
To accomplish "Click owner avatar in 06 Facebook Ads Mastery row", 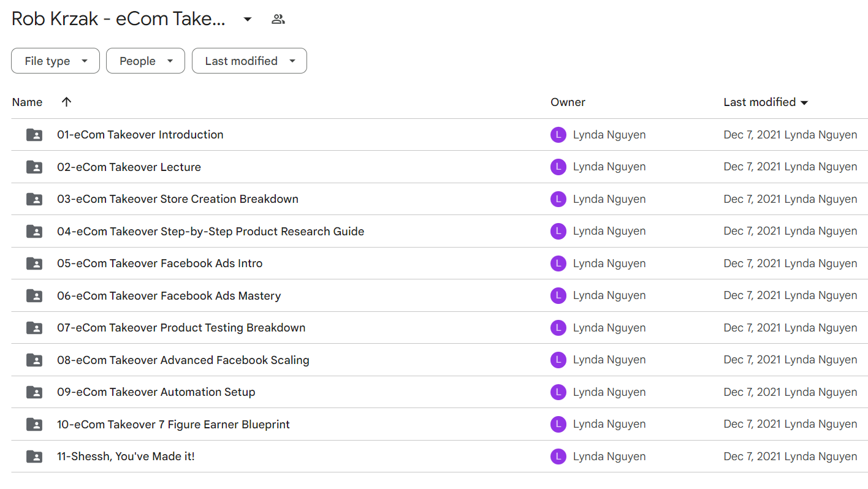I will (558, 295).
